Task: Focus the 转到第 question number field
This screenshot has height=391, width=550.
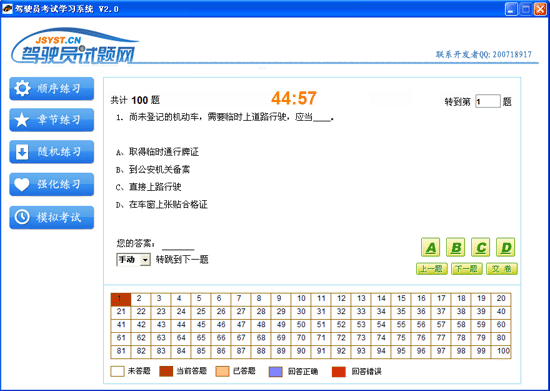Action: (x=488, y=101)
